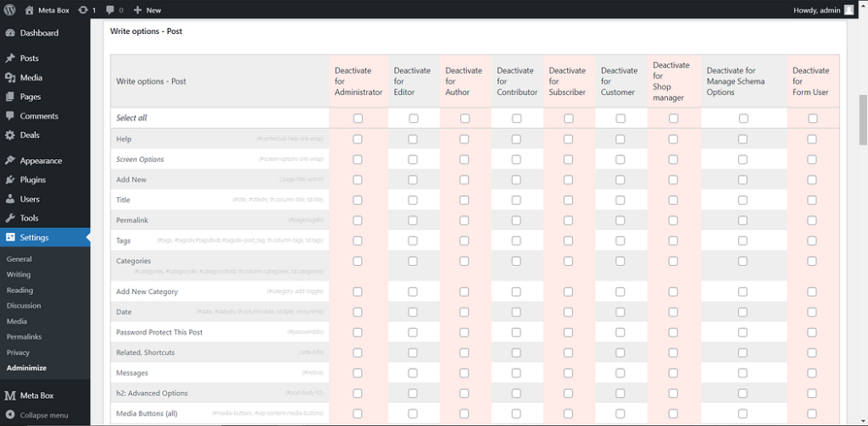Open the Meta Box sidebar menu
This screenshot has width=868, height=426.
(x=36, y=396)
